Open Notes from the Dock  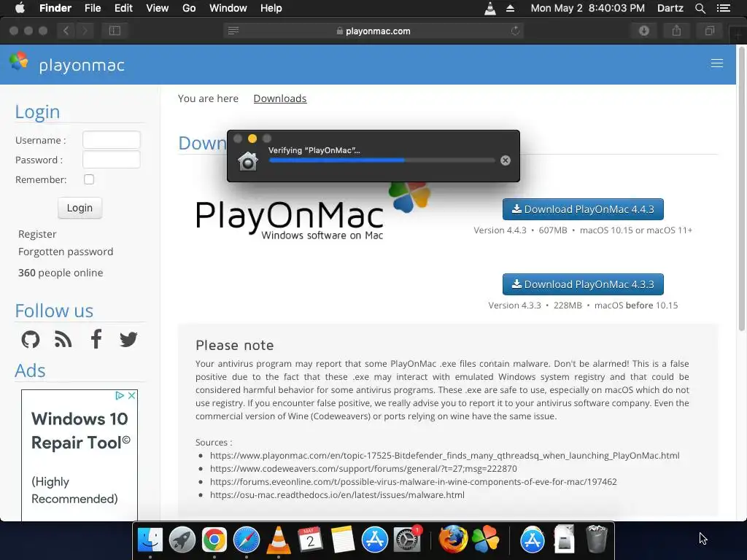pos(343,540)
